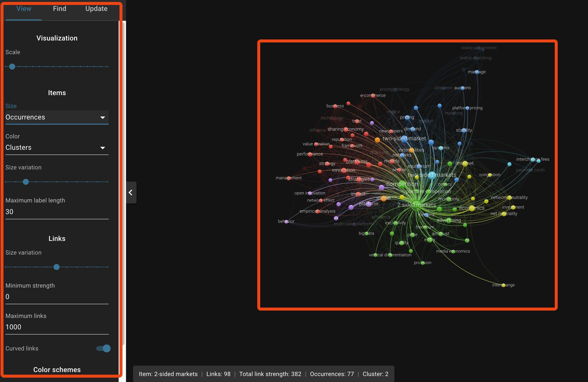Click 'Links: 98' in status bar
The height and width of the screenshot is (382, 588).
[218, 374]
